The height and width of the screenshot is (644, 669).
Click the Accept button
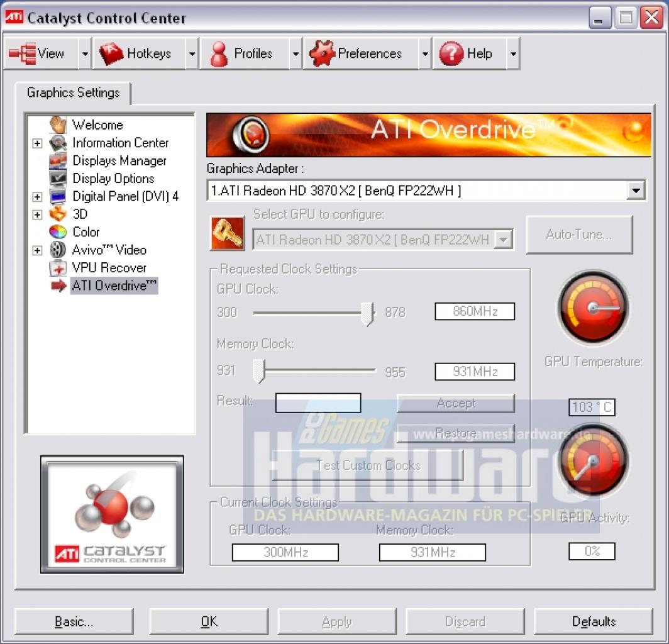(456, 403)
